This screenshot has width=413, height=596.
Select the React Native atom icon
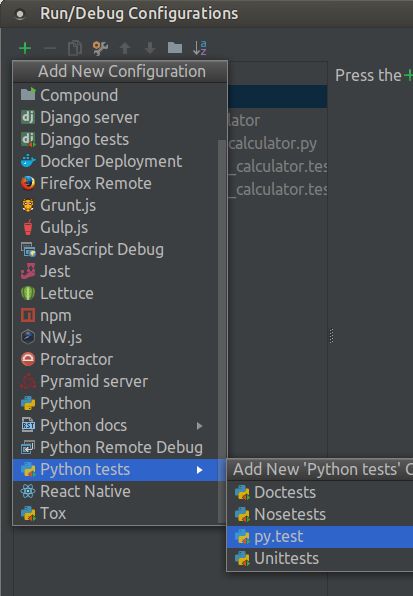[x=28, y=491]
